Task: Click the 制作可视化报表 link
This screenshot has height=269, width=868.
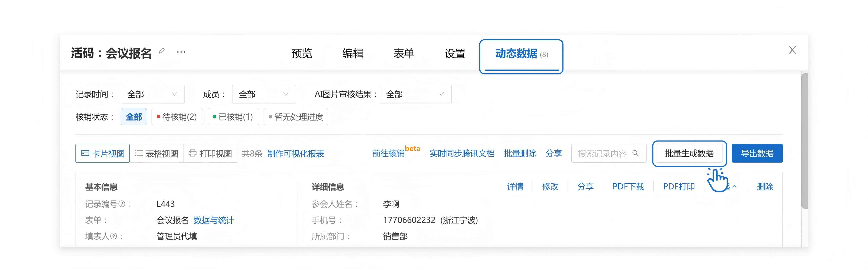Action: (x=296, y=154)
